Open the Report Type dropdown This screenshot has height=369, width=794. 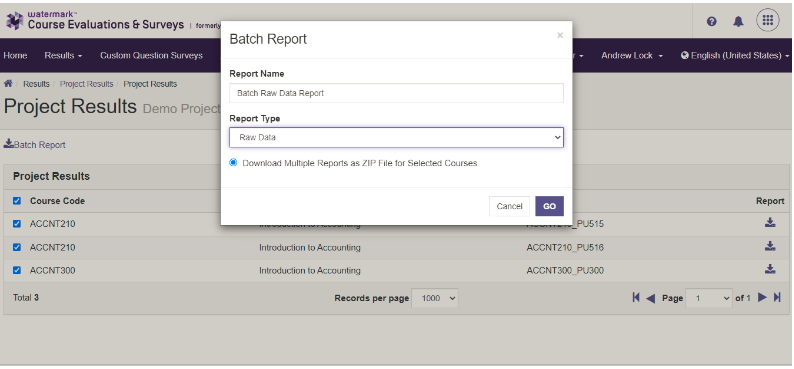tap(396, 137)
